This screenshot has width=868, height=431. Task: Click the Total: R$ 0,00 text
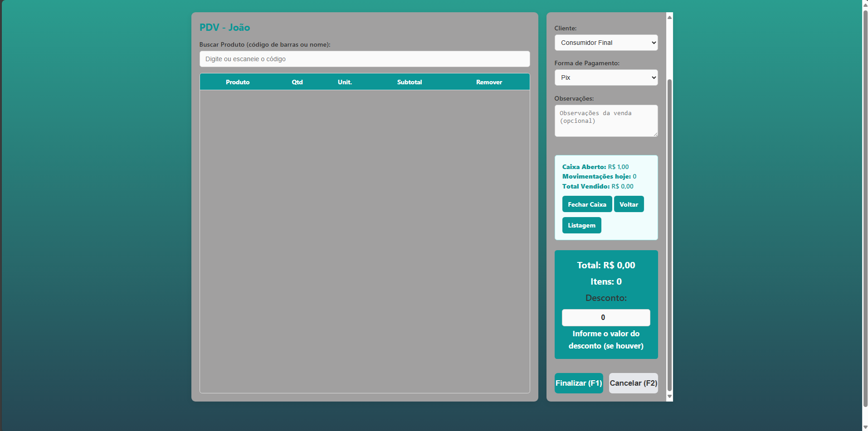tap(606, 265)
